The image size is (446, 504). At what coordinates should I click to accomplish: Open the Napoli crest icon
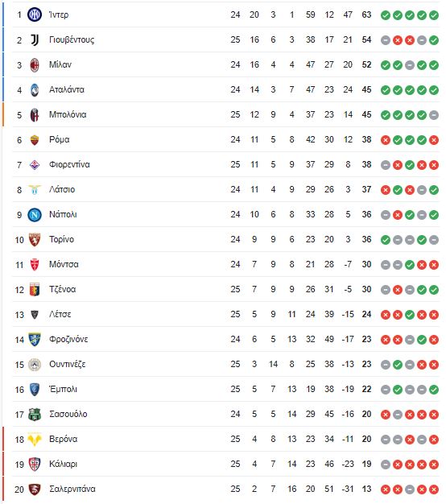[35, 215]
